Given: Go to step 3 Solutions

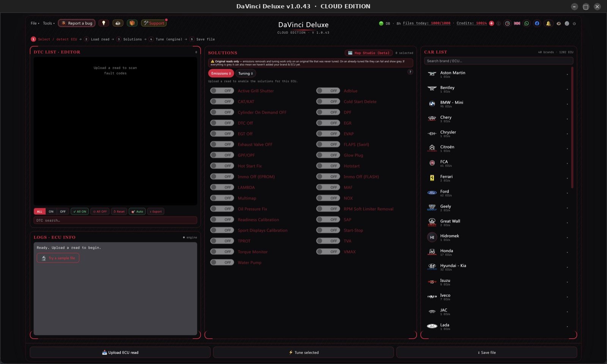Looking at the screenshot, I should (x=129, y=39).
